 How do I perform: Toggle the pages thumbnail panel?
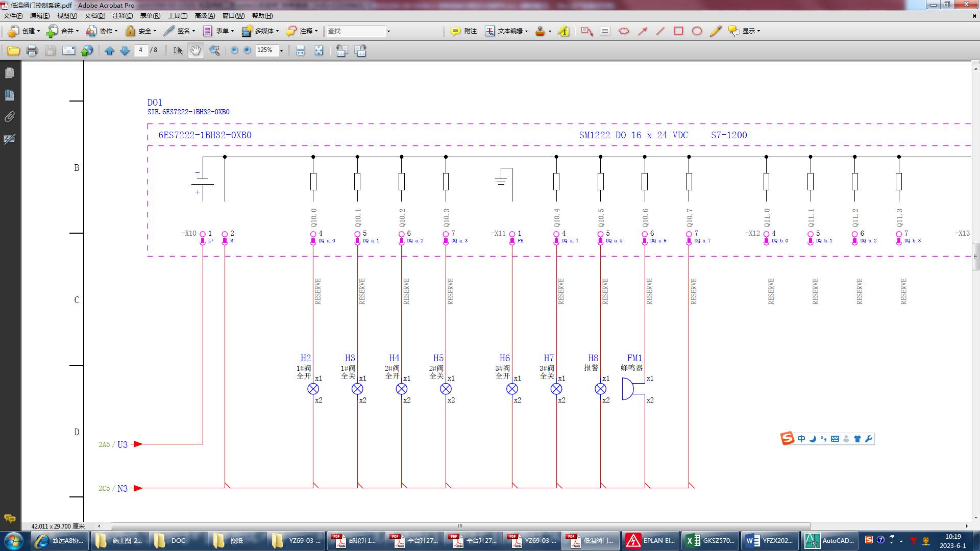tap(10, 73)
